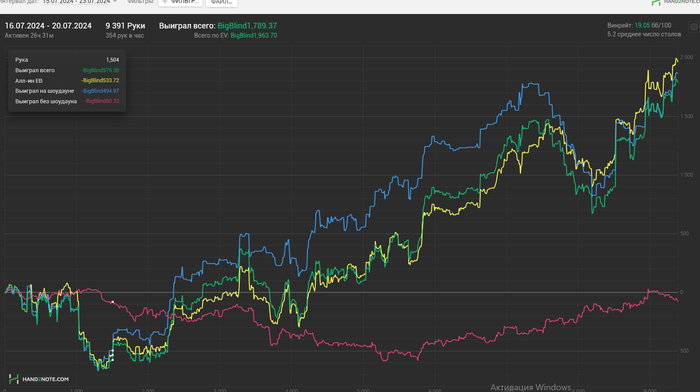Click the EV total BigBlind1,963.70 value

tap(254, 36)
